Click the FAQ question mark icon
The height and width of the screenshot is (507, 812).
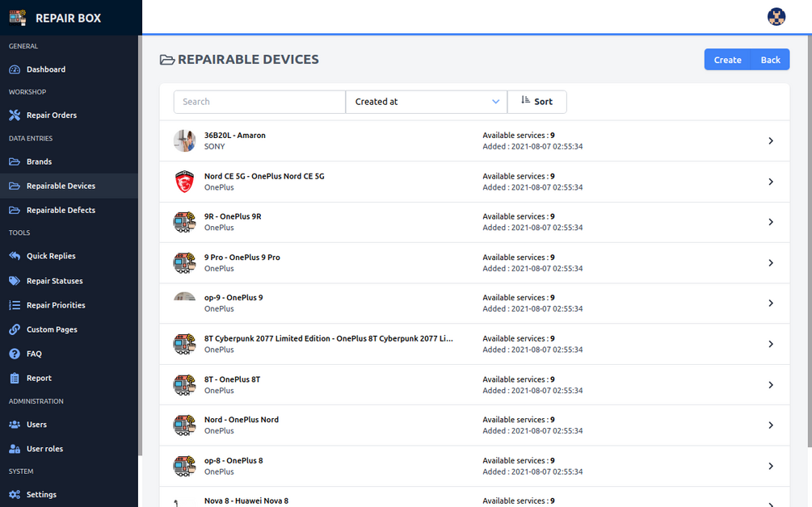pos(15,354)
